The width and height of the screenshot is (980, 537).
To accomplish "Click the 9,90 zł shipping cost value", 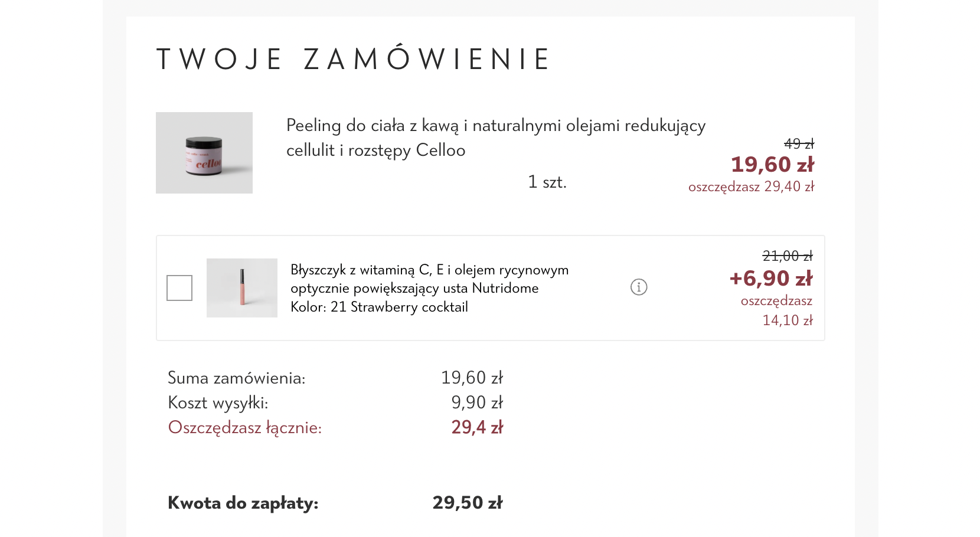I will click(x=477, y=402).
